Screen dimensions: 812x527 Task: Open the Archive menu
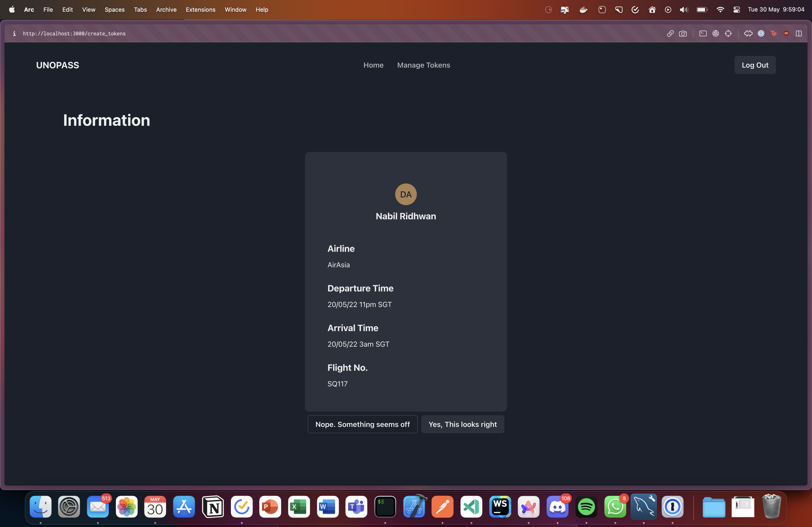click(x=166, y=9)
